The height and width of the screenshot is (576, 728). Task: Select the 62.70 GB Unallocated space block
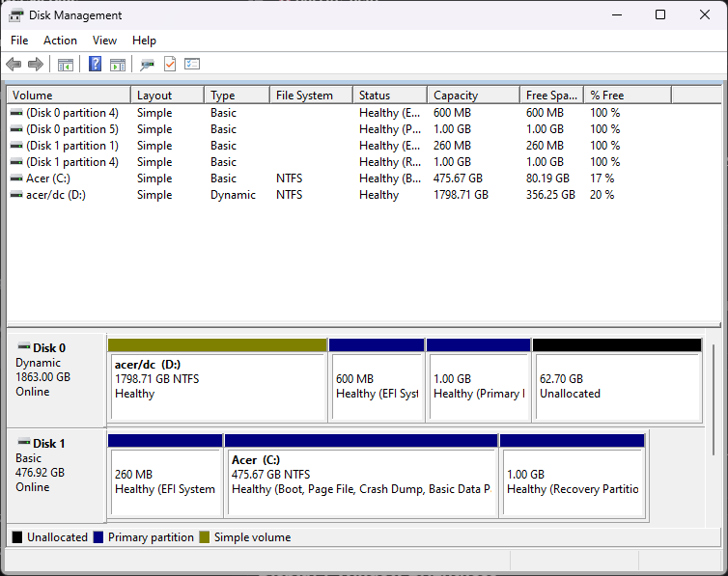pos(617,380)
